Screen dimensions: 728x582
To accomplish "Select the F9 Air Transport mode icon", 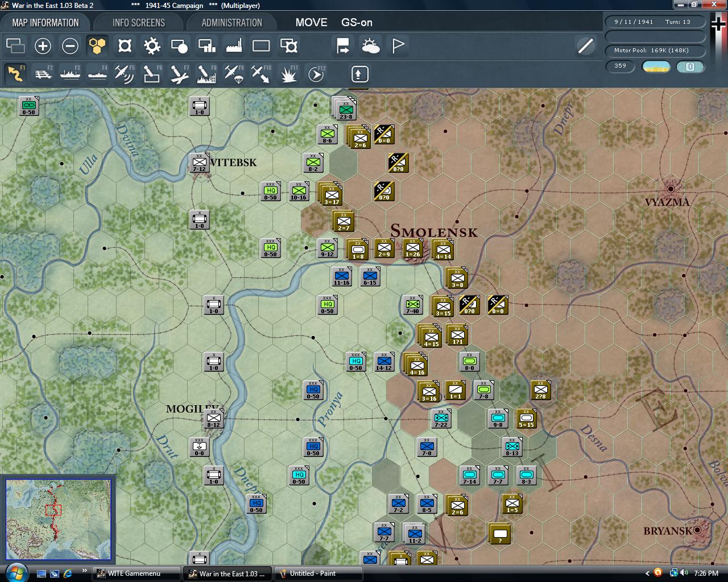I will click(234, 74).
